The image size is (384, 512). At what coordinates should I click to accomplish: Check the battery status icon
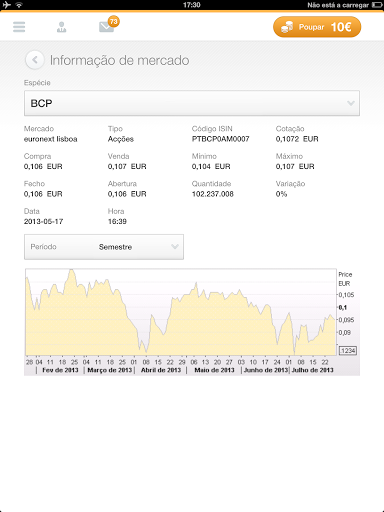coord(377,5)
